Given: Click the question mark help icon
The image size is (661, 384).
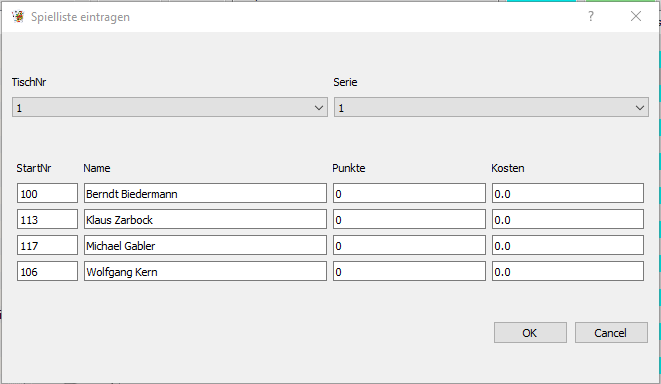Looking at the screenshot, I should (591, 16).
